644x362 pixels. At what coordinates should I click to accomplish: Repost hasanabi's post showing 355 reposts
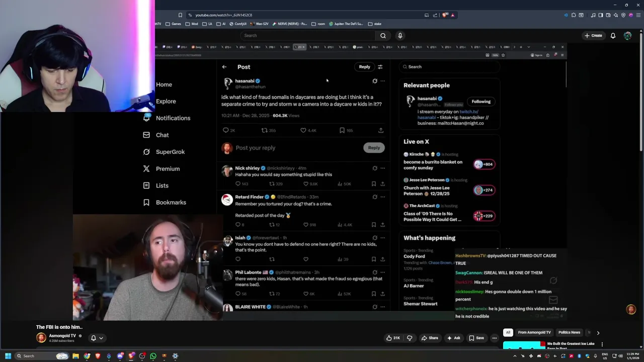pos(264,130)
